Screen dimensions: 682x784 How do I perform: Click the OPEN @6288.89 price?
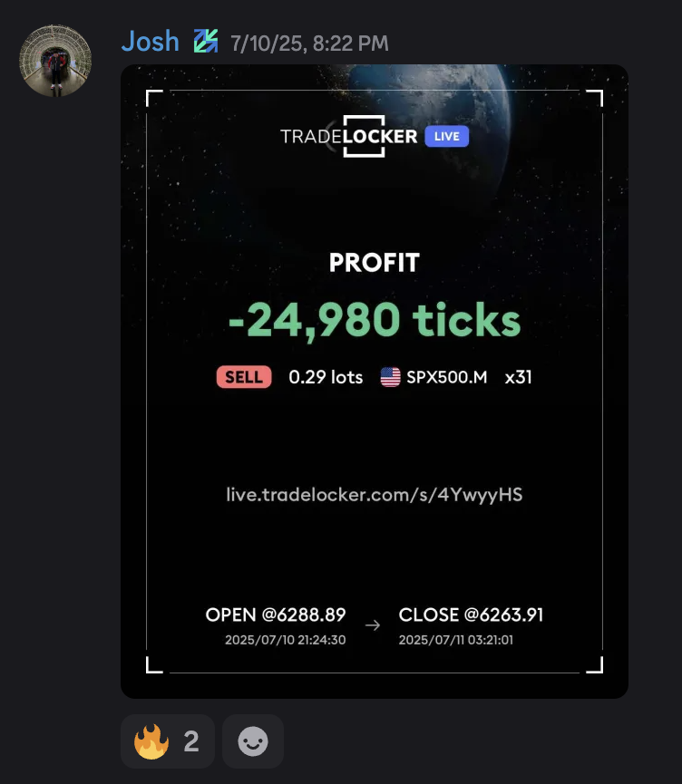point(276,615)
